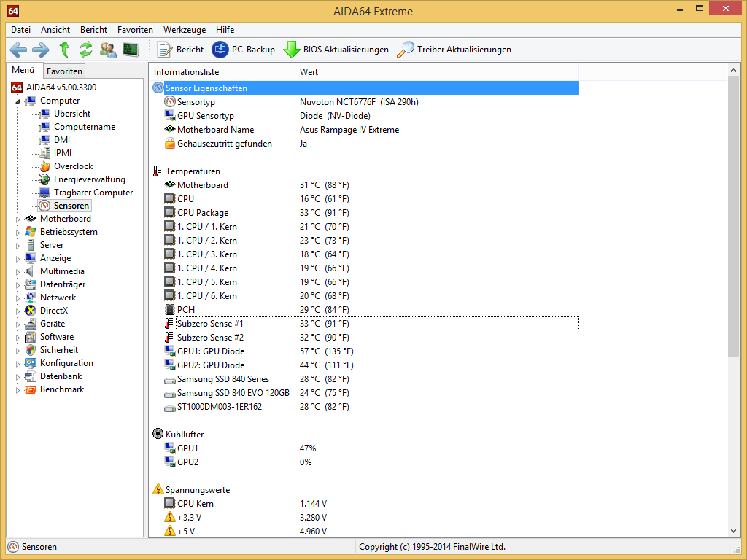Select the Sensor Eigenschaften header row
Image resolution: width=747 pixels, height=560 pixels.
coord(365,88)
